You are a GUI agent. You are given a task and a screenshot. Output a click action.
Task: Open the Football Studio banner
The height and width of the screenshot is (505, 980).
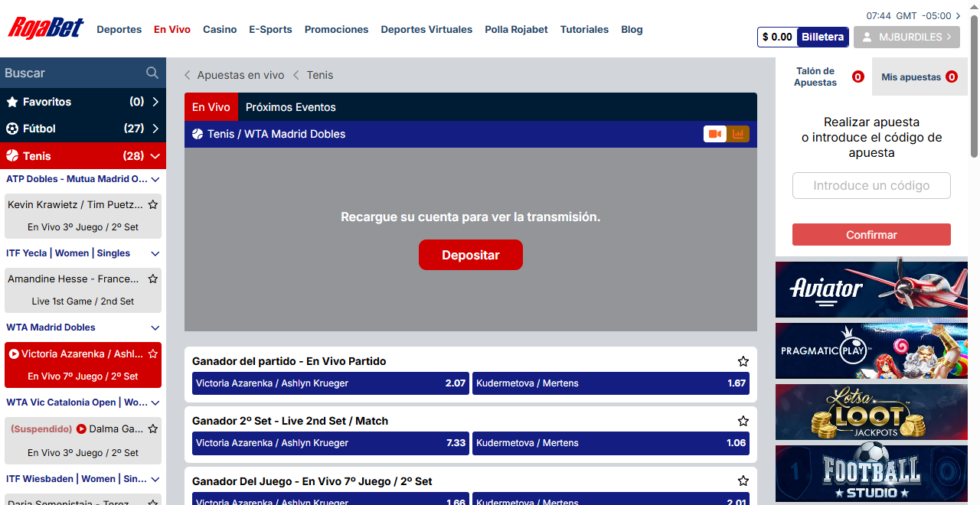[871, 473]
